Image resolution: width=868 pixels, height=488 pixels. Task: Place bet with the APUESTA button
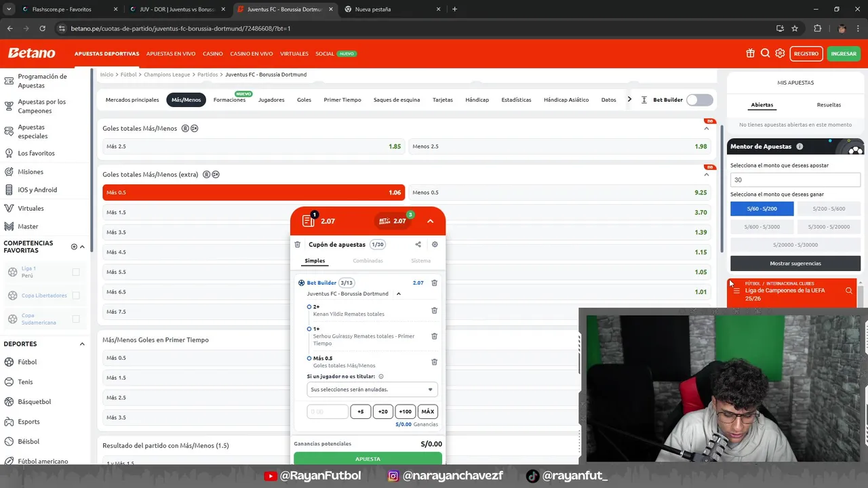(x=368, y=459)
